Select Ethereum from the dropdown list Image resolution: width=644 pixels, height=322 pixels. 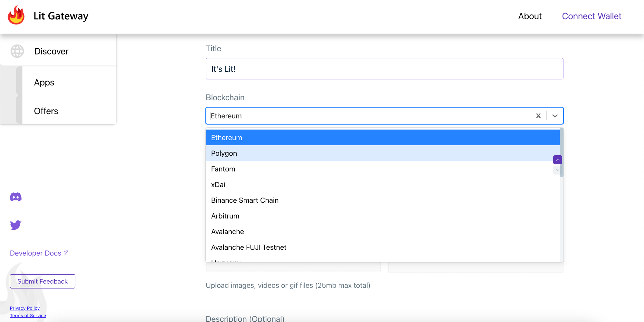(383, 138)
